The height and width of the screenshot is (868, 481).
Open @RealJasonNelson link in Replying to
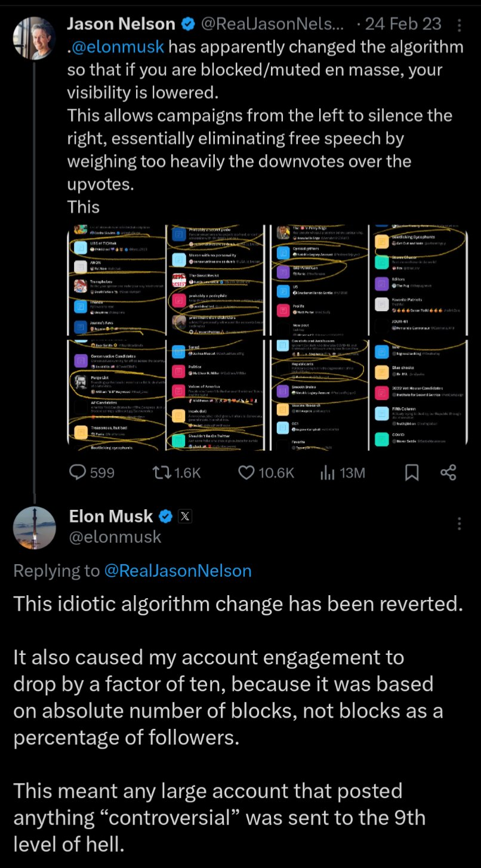click(x=178, y=571)
